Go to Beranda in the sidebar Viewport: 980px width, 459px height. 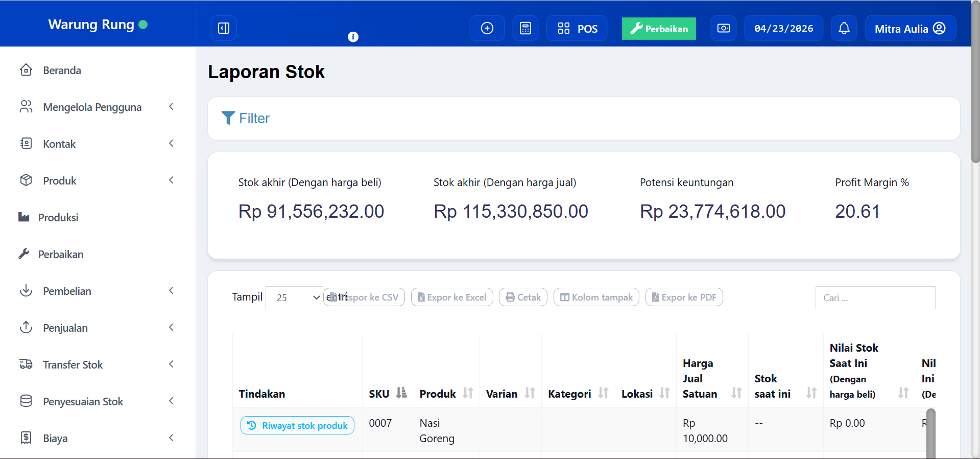62,71
